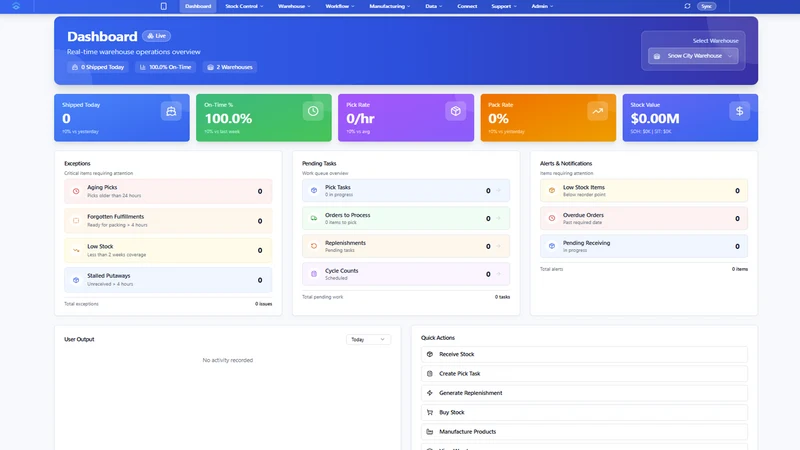Click the 0 tasks total pending value
Screen dimensions: 800x450
click(x=502, y=297)
